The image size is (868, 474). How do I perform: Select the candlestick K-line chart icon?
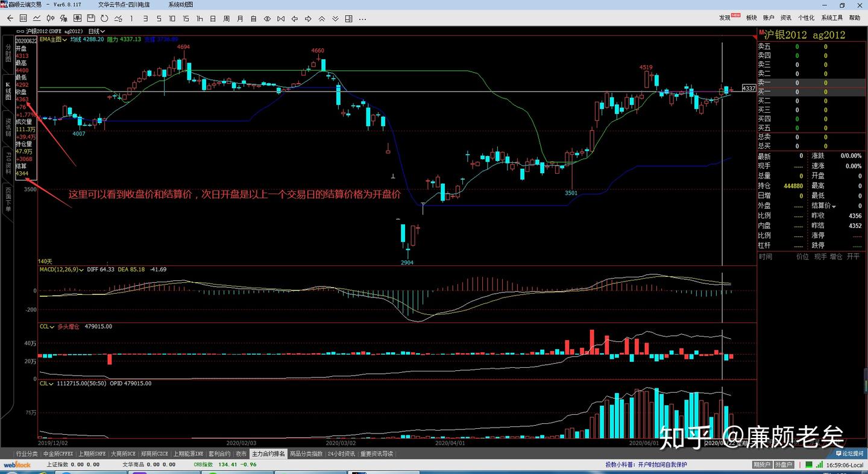click(x=51, y=19)
